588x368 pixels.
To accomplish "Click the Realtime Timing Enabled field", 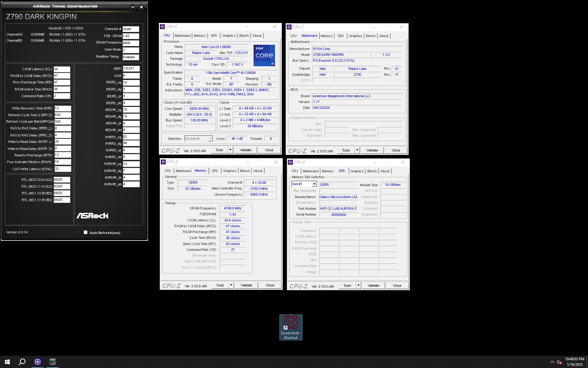I will (x=131, y=57).
